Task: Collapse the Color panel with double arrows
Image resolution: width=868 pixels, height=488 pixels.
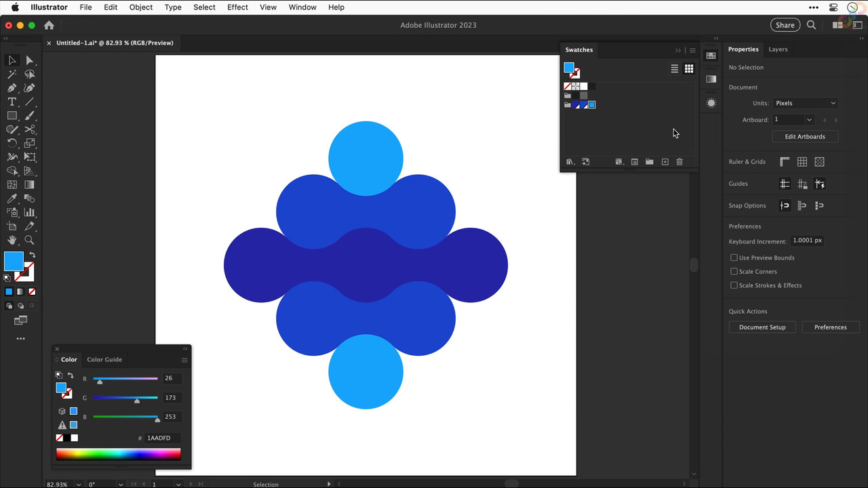Action: click(185, 349)
